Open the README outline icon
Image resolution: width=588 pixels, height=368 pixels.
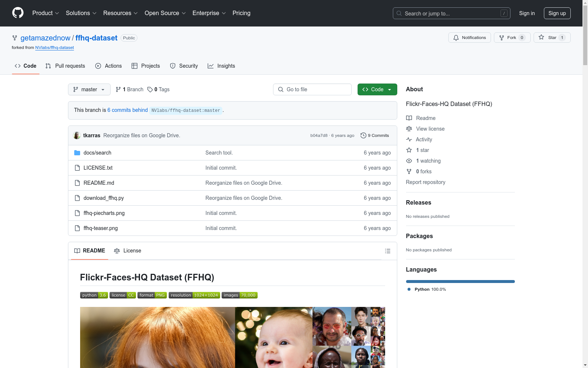point(388,251)
